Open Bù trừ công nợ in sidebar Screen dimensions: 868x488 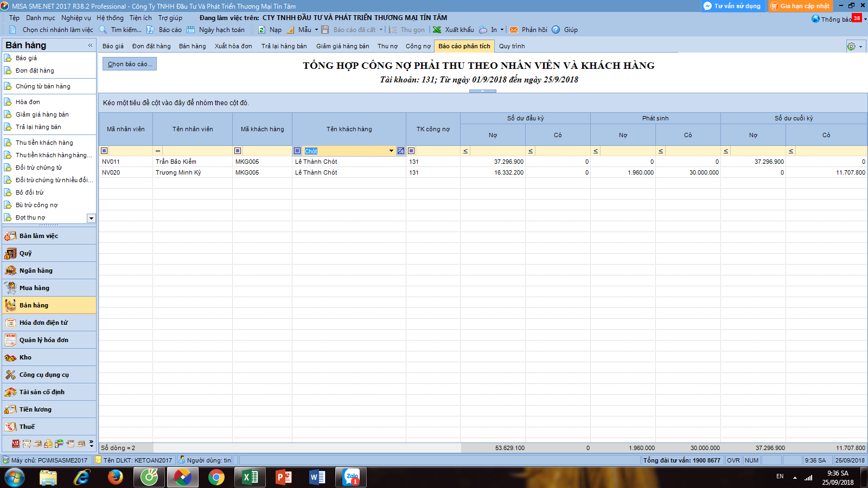36,205
